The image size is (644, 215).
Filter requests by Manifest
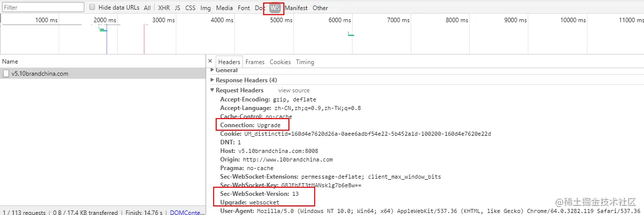(x=296, y=8)
